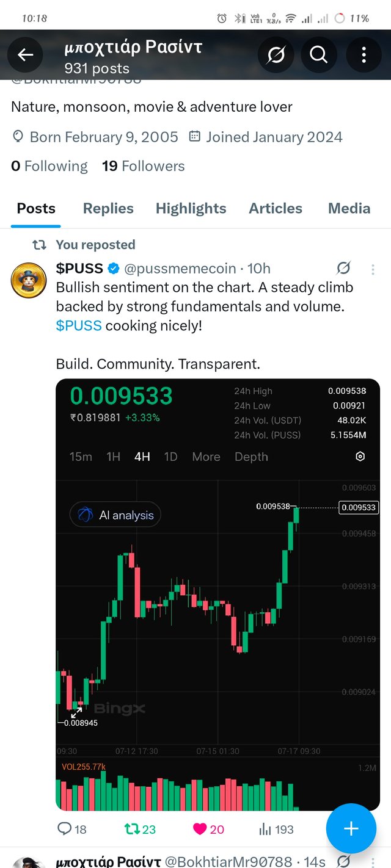Undo repost via green repost icon
Screen dimensions: 391x868
click(132, 828)
